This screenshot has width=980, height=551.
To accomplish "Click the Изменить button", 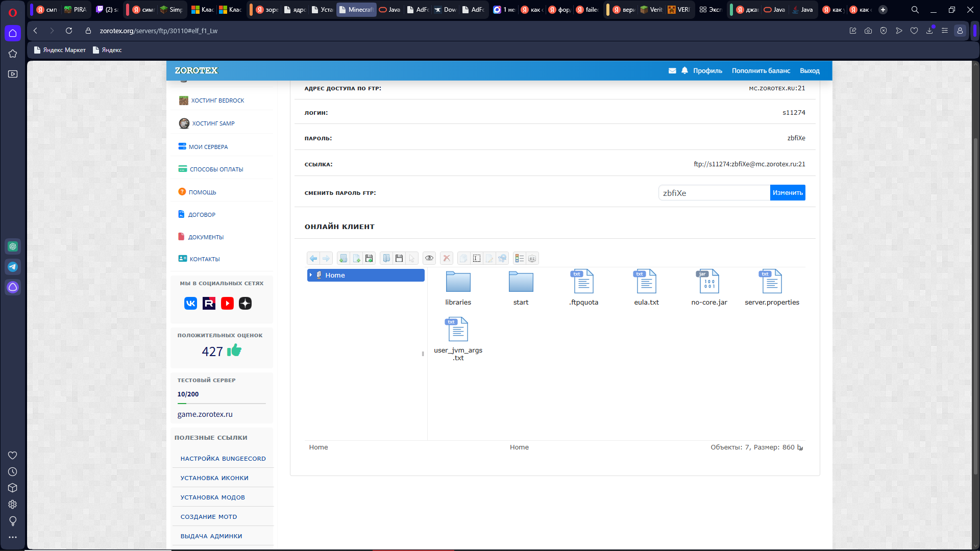I will click(x=788, y=193).
